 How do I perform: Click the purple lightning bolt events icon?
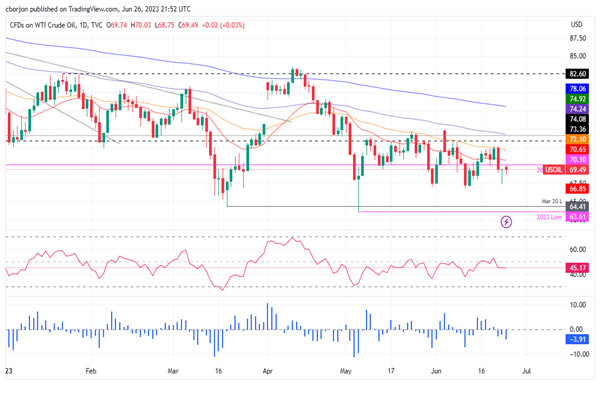click(x=506, y=222)
